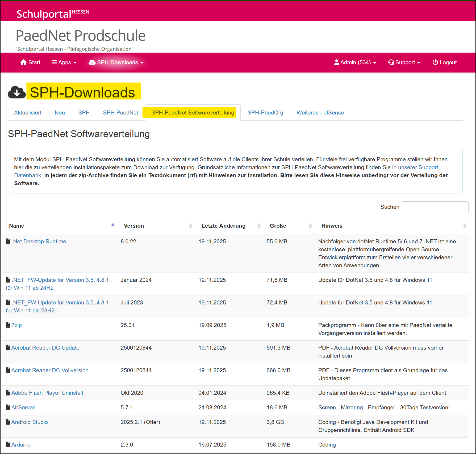Open the Apps dropdown menu

click(x=64, y=62)
